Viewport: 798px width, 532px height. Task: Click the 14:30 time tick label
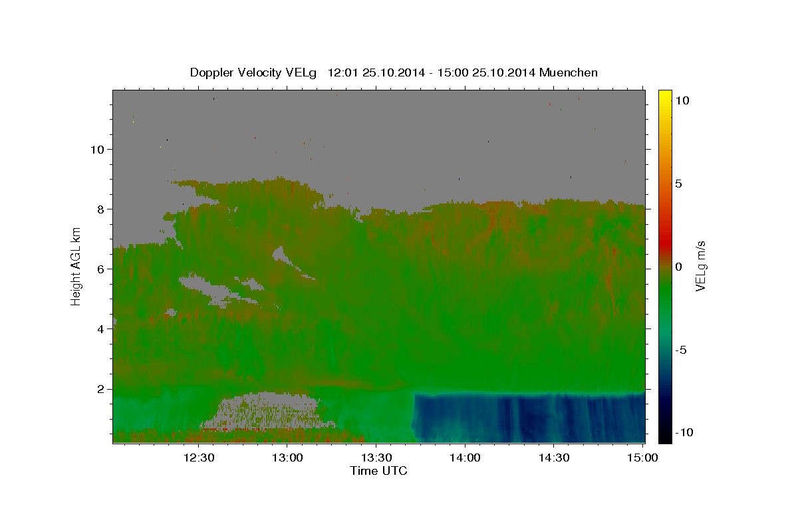[553, 458]
